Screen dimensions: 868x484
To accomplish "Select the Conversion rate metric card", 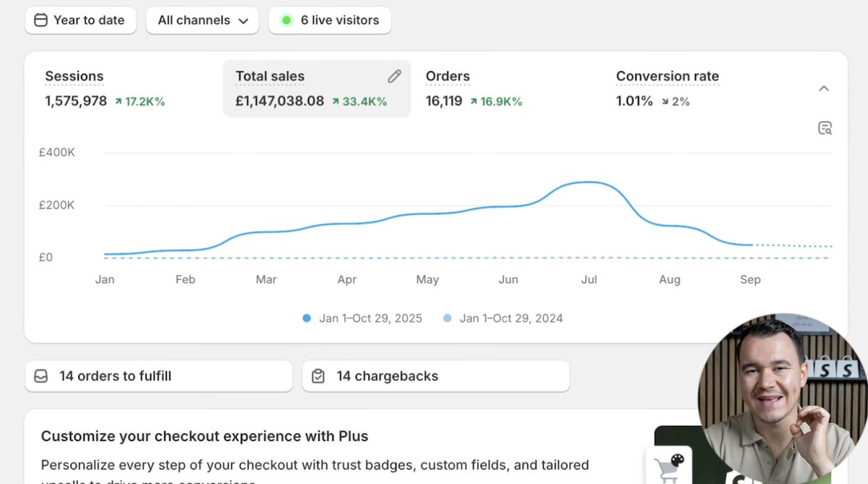I will click(x=699, y=88).
